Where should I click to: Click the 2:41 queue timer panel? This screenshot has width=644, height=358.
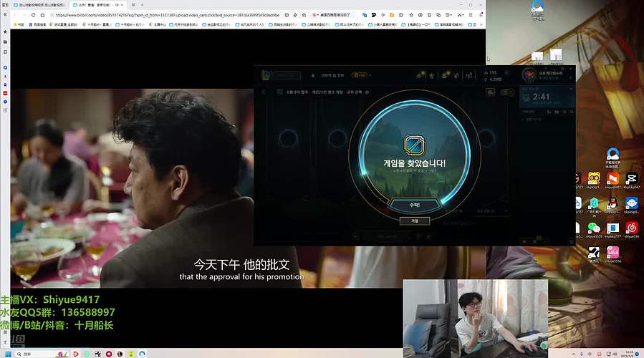[x=547, y=97]
